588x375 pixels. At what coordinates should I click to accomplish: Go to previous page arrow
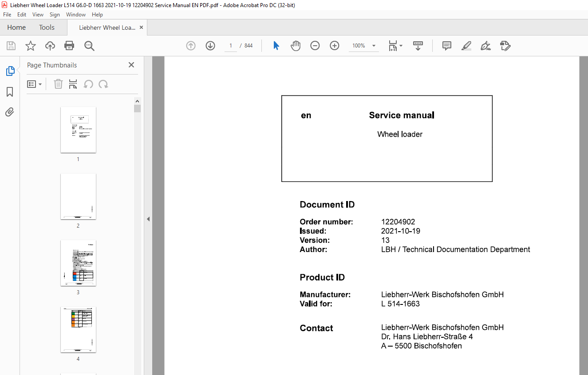(x=191, y=46)
